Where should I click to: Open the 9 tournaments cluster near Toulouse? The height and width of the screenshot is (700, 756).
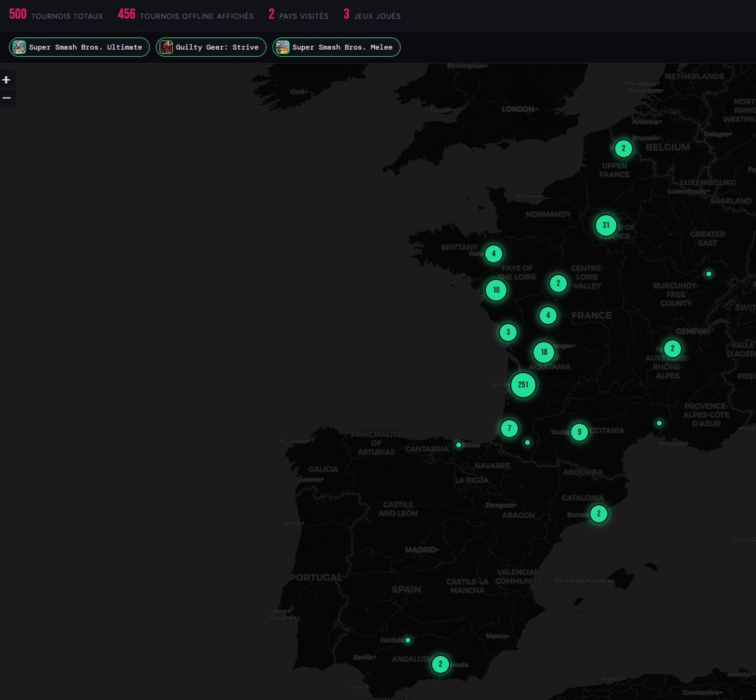click(580, 432)
